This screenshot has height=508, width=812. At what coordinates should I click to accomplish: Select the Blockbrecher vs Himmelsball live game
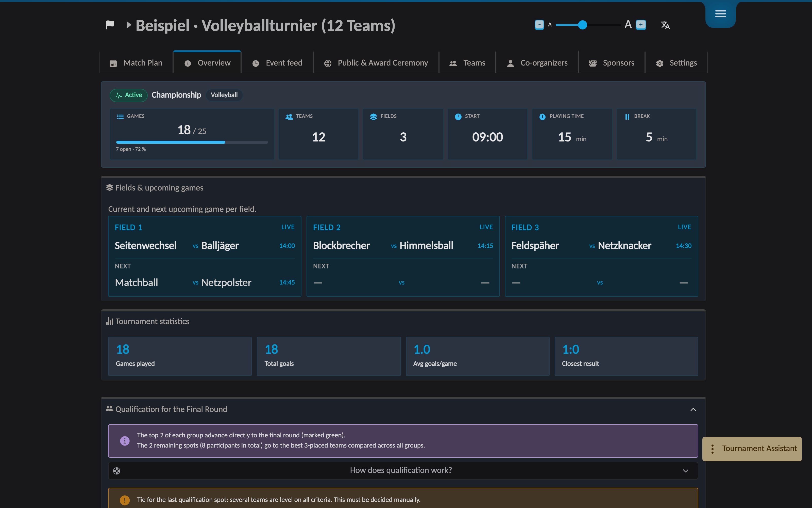[x=403, y=246]
